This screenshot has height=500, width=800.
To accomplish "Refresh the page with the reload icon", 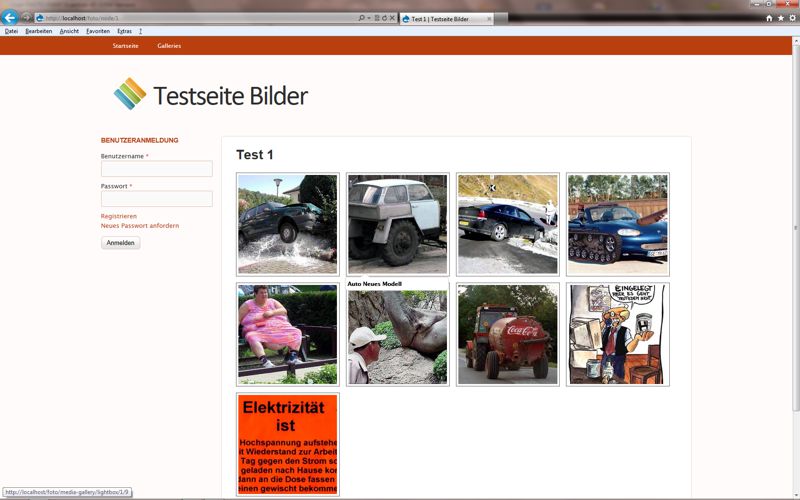I will (384, 18).
